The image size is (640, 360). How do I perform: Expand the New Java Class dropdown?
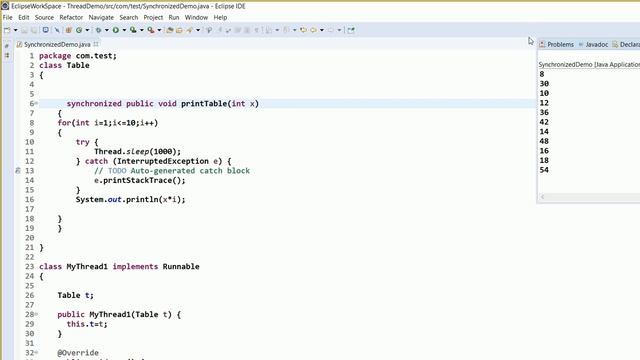point(87,30)
